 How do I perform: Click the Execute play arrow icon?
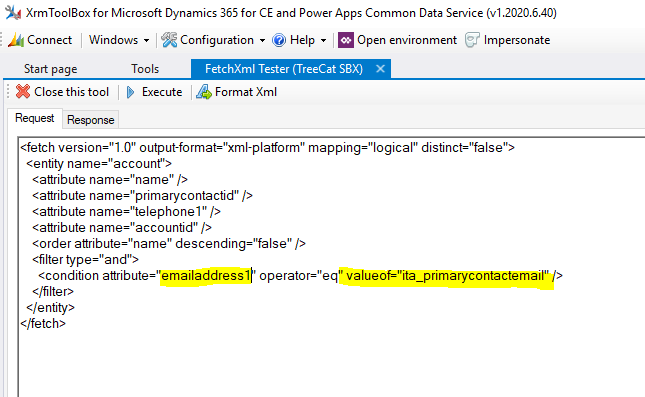[130, 92]
